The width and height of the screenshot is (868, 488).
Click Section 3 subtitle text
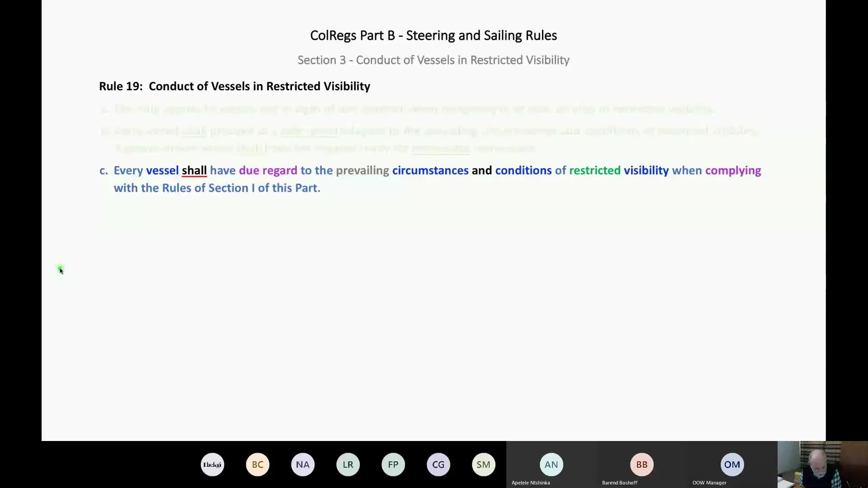coord(433,60)
